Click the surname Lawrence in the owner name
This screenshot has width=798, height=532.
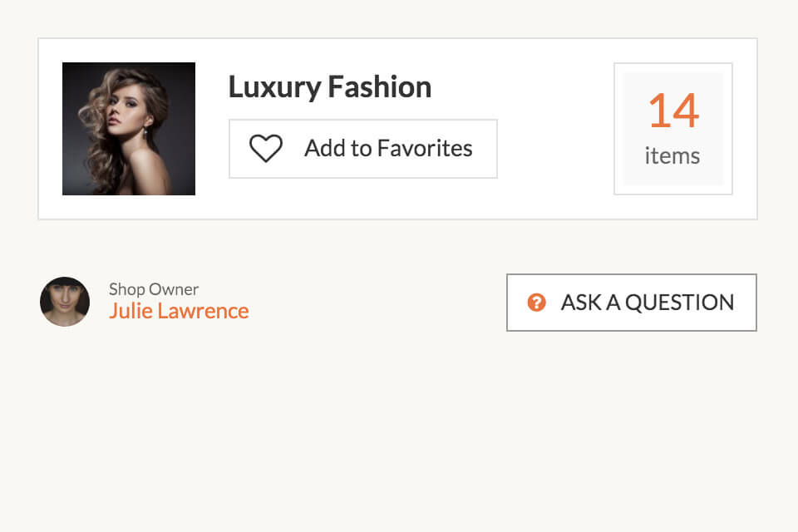[x=203, y=311]
